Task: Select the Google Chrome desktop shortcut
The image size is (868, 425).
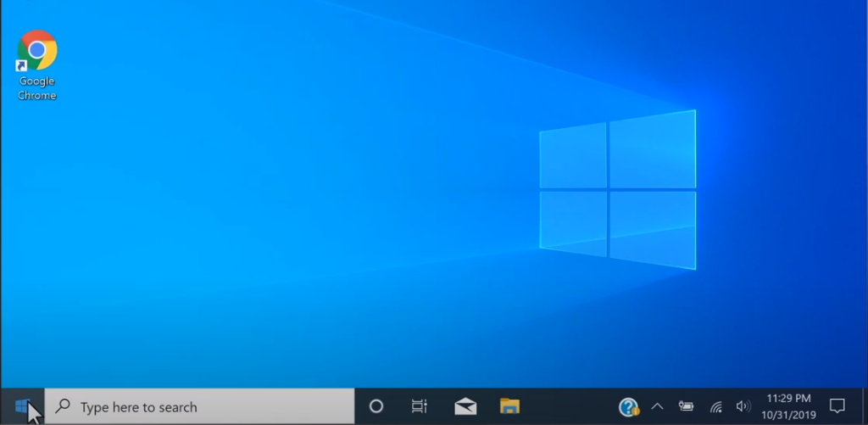Action: click(36, 65)
